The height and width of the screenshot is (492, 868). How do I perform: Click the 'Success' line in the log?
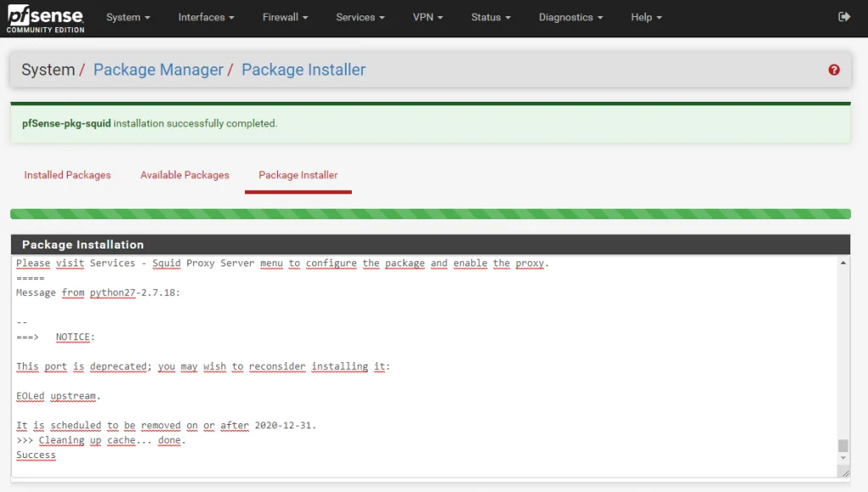point(36,455)
